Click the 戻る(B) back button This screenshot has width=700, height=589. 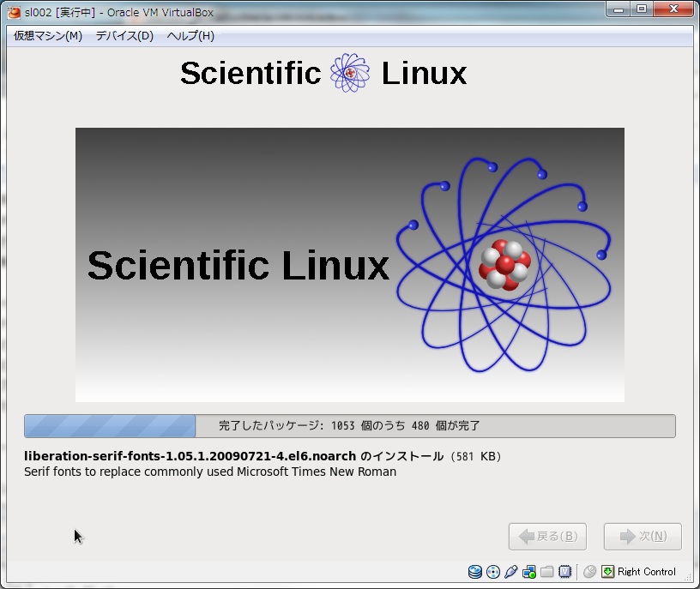[548, 537]
